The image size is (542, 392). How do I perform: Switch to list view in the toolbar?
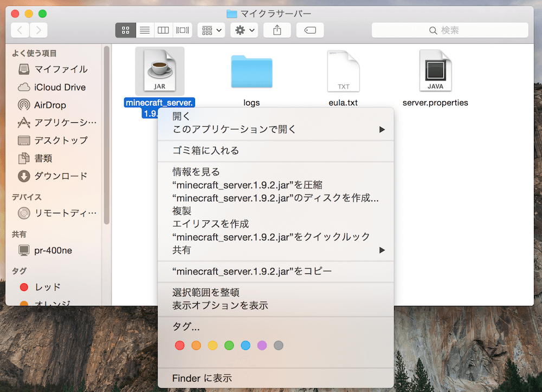pyautogui.click(x=144, y=30)
